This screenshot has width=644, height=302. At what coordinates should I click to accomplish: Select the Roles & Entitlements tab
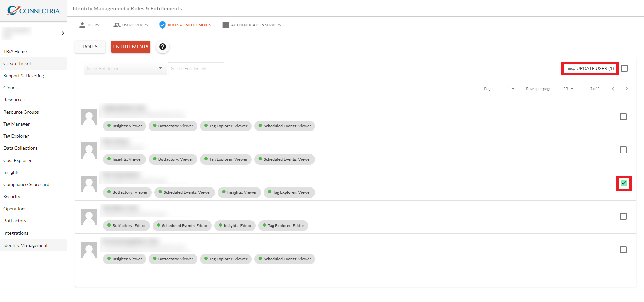185,25
